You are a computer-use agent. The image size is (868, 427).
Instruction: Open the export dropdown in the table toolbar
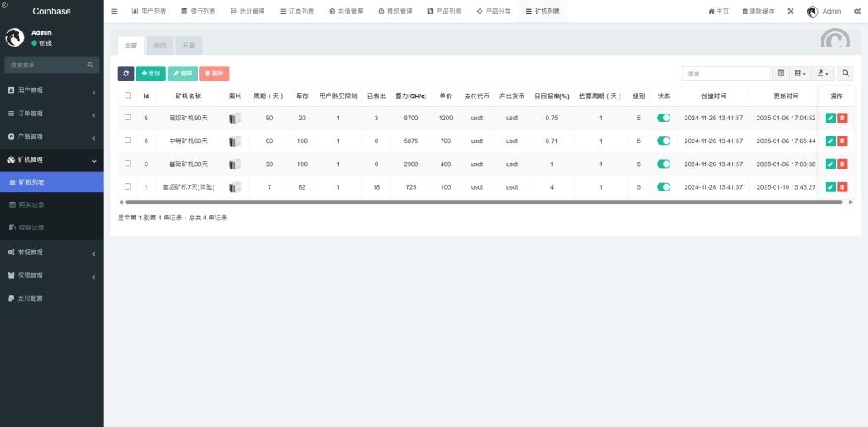(823, 74)
